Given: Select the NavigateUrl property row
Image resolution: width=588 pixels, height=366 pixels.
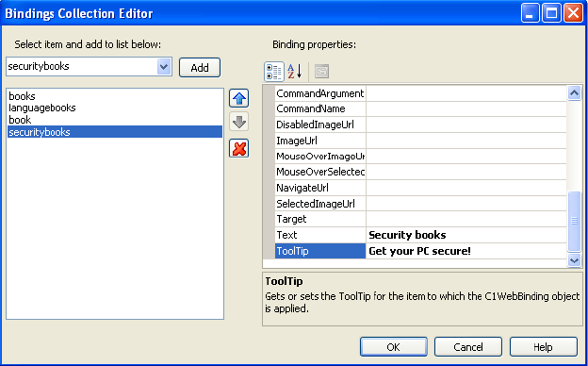Looking at the screenshot, I should coord(421,188).
